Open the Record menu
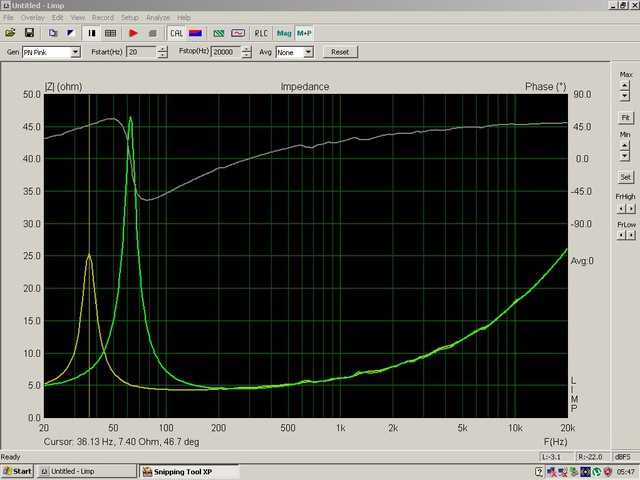The height and width of the screenshot is (480, 640). click(x=102, y=18)
